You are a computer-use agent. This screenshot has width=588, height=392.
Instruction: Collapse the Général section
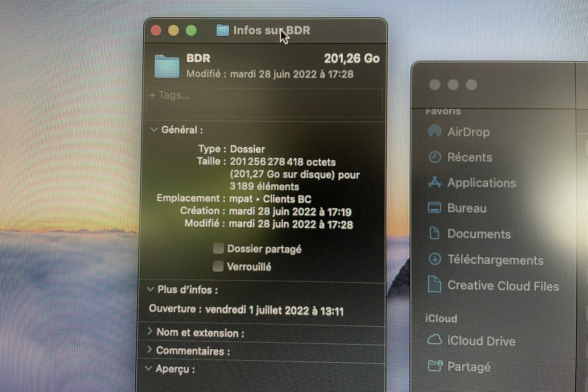tap(154, 130)
